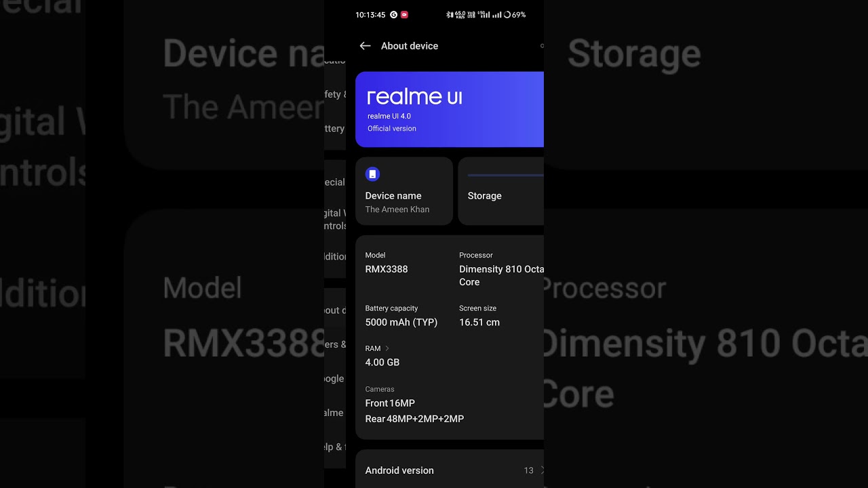Tap the status bar clock 10:13:45
This screenshot has height=488, width=868.
point(370,14)
